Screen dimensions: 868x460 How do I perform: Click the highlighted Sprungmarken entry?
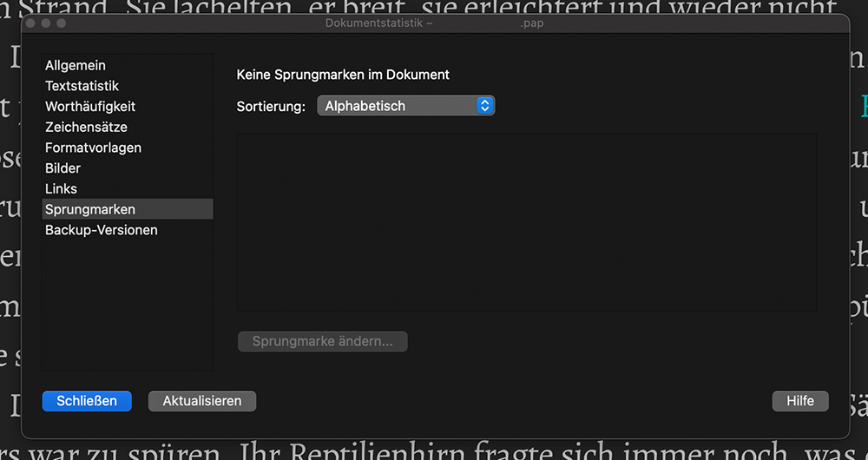[x=90, y=209]
